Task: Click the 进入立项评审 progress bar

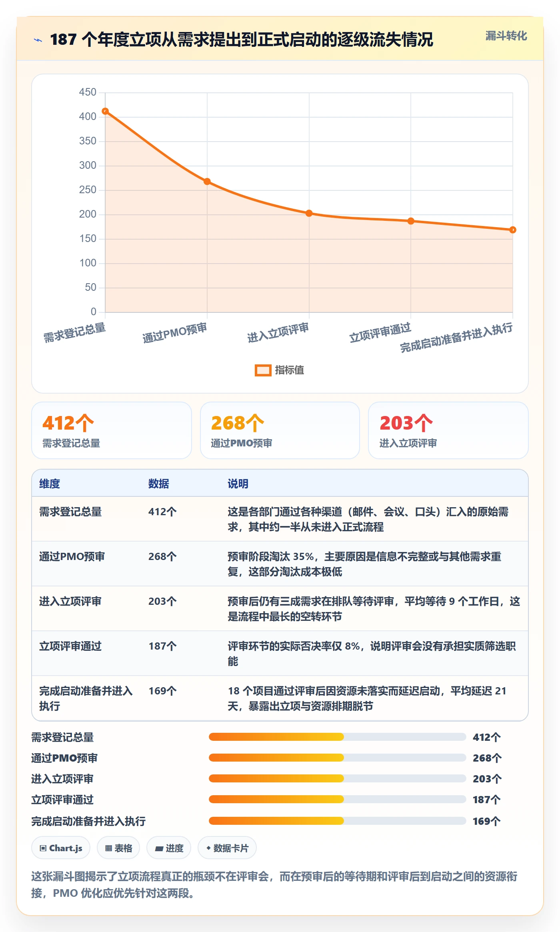Action: point(337,778)
